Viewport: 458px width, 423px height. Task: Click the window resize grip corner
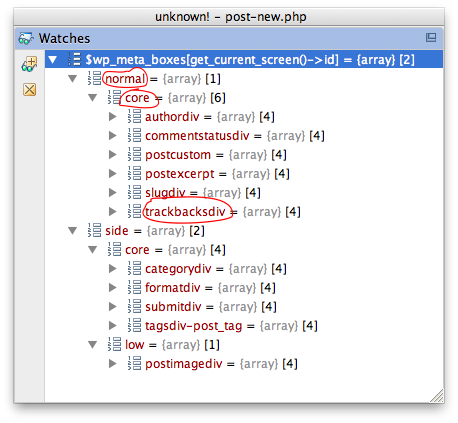tap(437, 396)
